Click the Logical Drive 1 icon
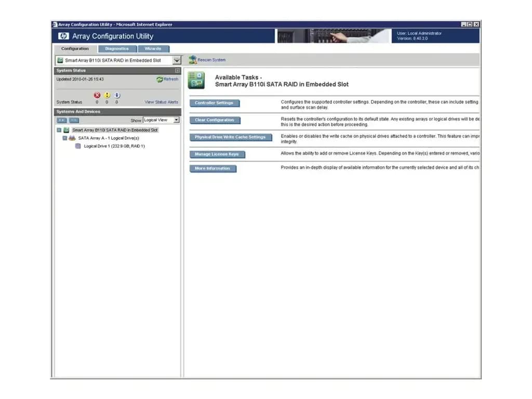This screenshot has height=399, width=532. click(x=78, y=146)
